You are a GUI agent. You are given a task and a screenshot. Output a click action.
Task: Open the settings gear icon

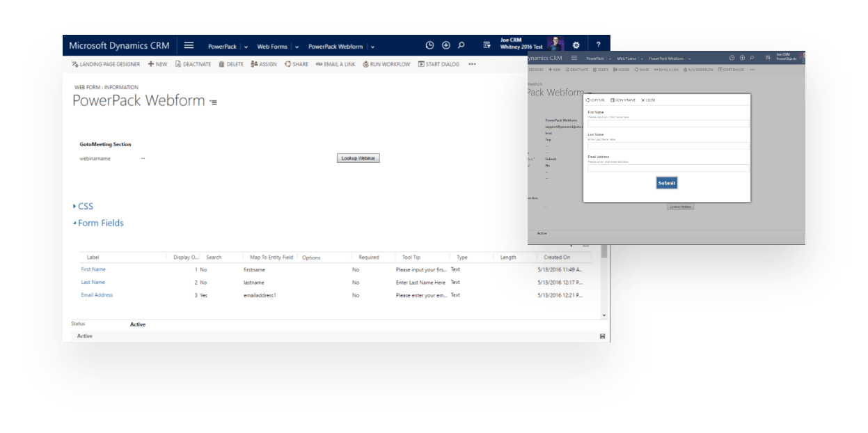point(576,46)
